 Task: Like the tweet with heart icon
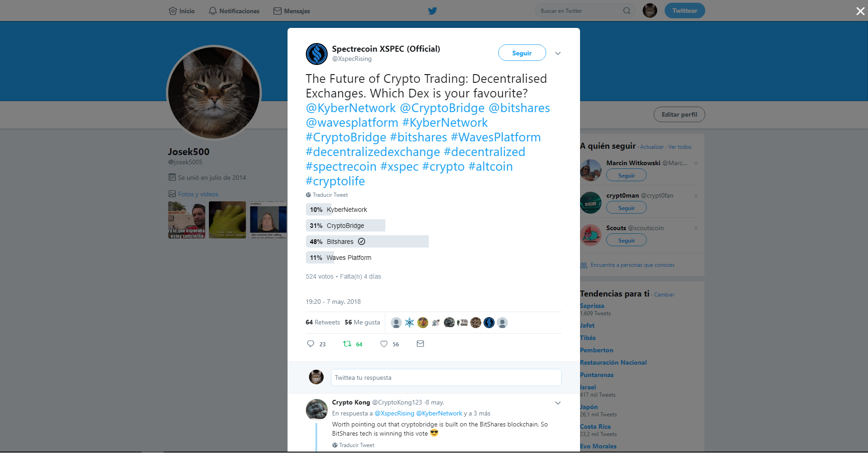pos(384,344)
